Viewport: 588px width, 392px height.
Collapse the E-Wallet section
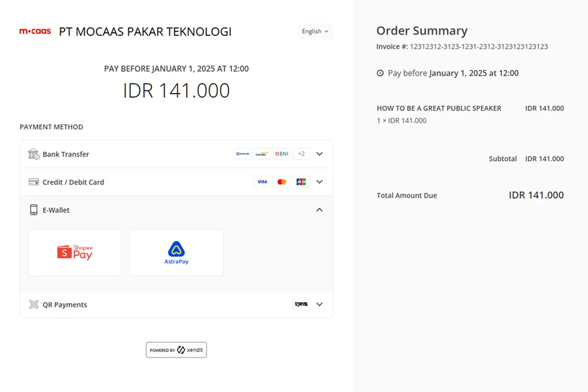[x=319, y=210]
